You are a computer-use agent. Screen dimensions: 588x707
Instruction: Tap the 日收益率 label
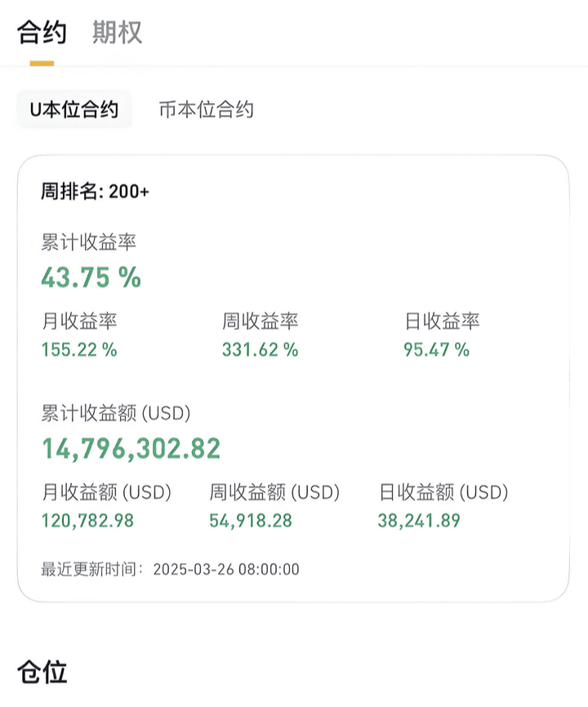(442, 321)
